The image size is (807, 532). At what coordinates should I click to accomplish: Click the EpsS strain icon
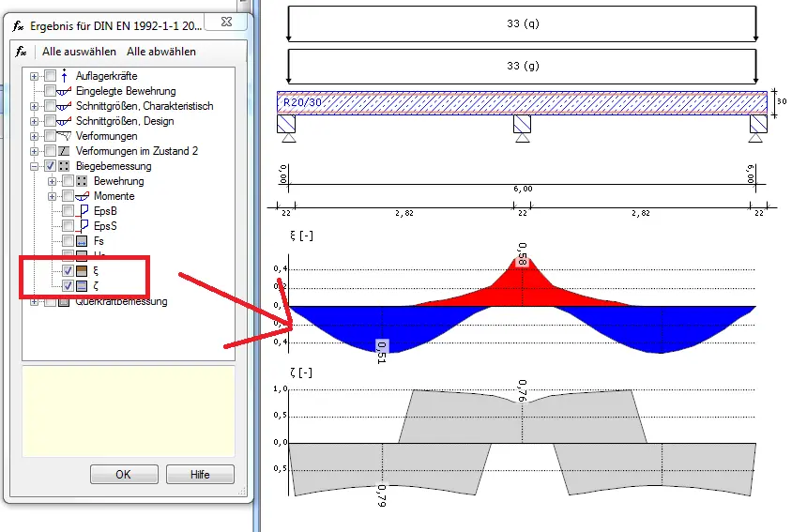83,226
